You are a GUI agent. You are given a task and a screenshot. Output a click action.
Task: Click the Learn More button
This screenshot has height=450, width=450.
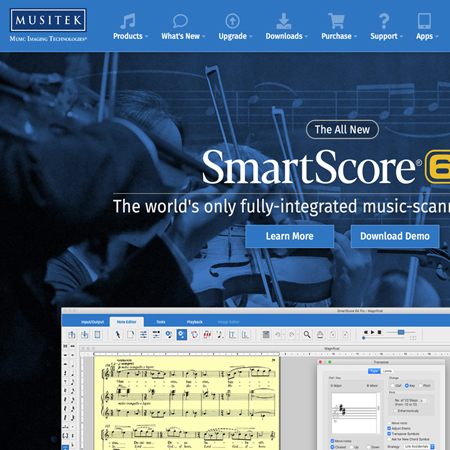click(x=290, y=236)
